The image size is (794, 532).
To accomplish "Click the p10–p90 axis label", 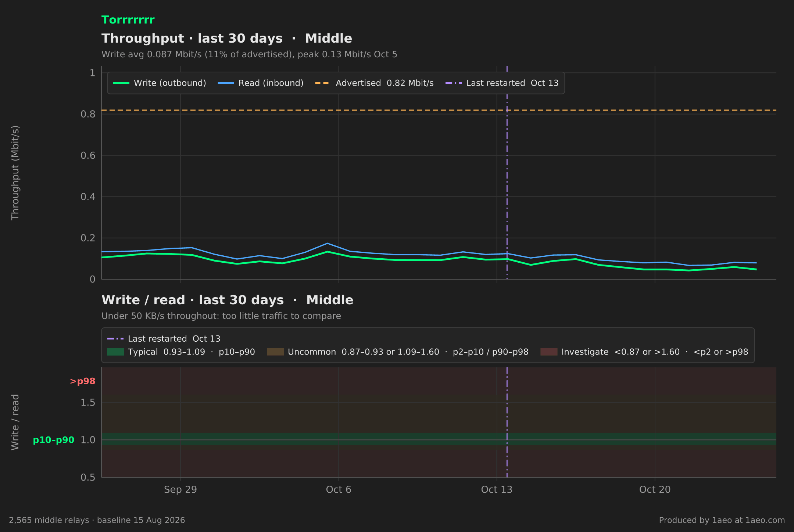I will tap(54, 440).
